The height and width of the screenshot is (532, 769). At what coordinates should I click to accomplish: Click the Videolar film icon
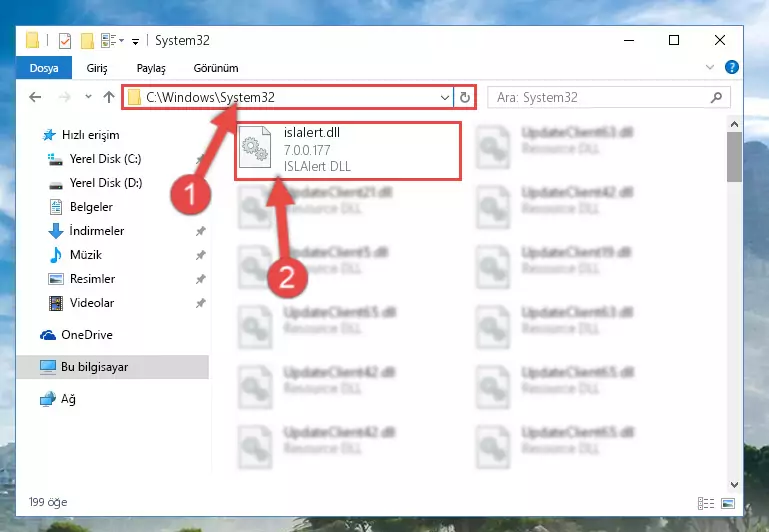(x=56, y=303)
